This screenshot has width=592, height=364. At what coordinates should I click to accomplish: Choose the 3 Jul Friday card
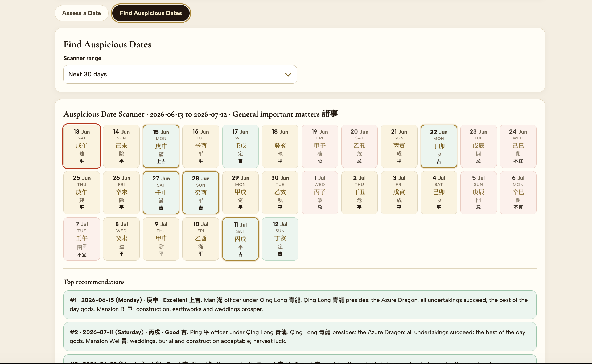pos(399,193)
